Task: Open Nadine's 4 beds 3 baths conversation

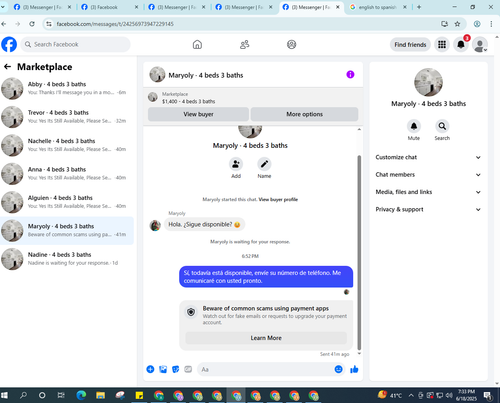Action: (x=67, y=259)
